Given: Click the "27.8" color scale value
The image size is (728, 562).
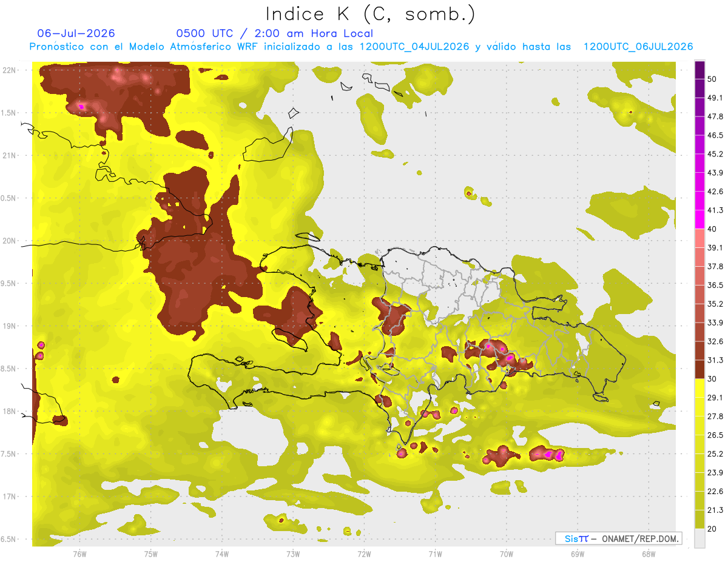Looking at the screenshot, I should pyautogui.click(x=715, y=416).
